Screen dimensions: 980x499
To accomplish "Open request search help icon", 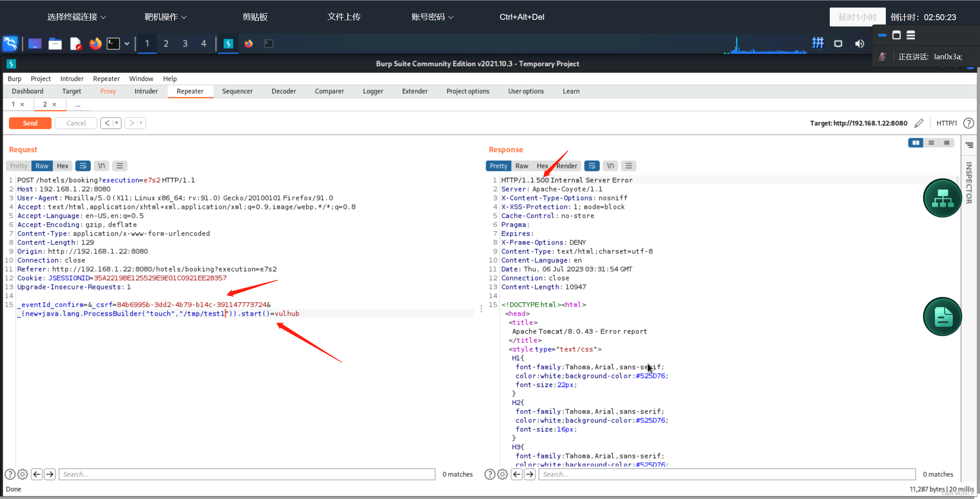I will point(10,474).
